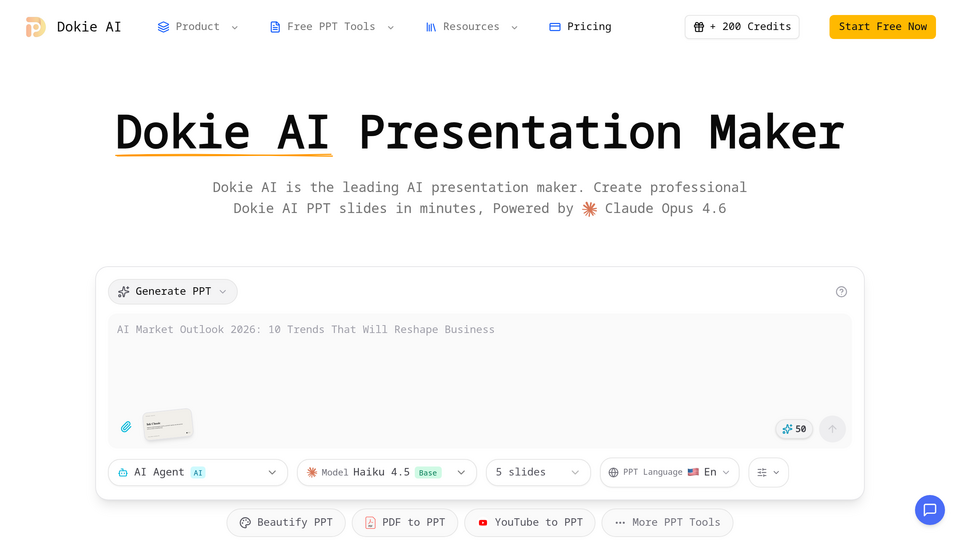Click the paperclip attach file icon

(x=126, y=426)
